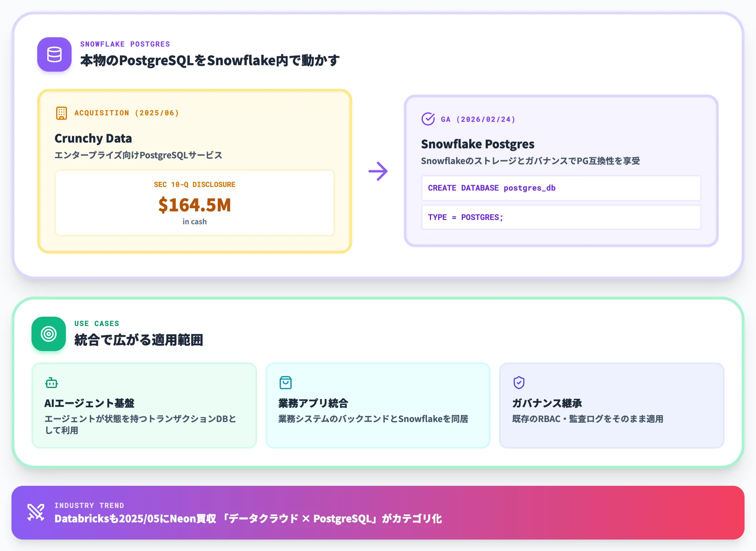Viewport: 756px width, 551px height.
Task: Click the shield check icon in ガバナンス継承 card
Action: pos(519,383)
